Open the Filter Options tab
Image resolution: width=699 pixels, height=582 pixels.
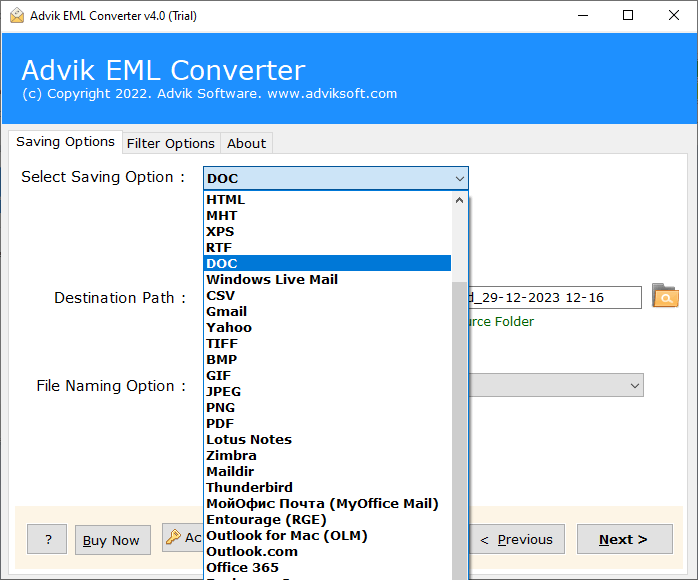click(x=171, y=143)
